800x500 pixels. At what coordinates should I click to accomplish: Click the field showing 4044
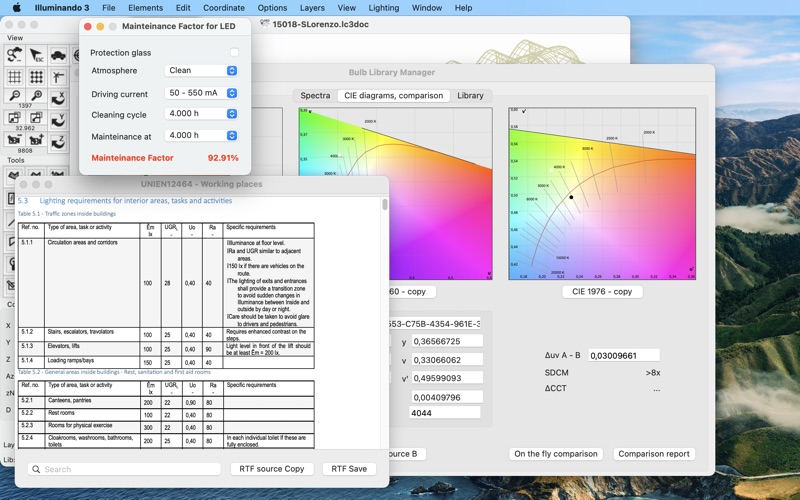point(445,412)
